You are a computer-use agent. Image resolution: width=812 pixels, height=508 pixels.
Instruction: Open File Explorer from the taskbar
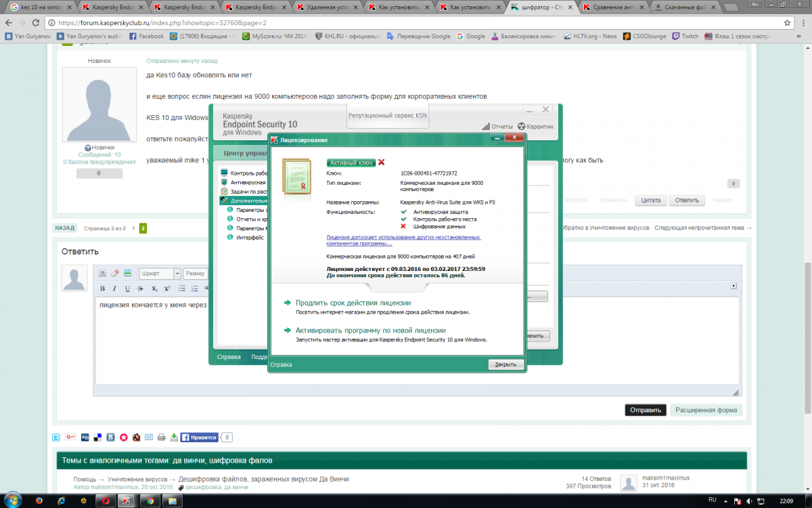[x=172, y=501]
